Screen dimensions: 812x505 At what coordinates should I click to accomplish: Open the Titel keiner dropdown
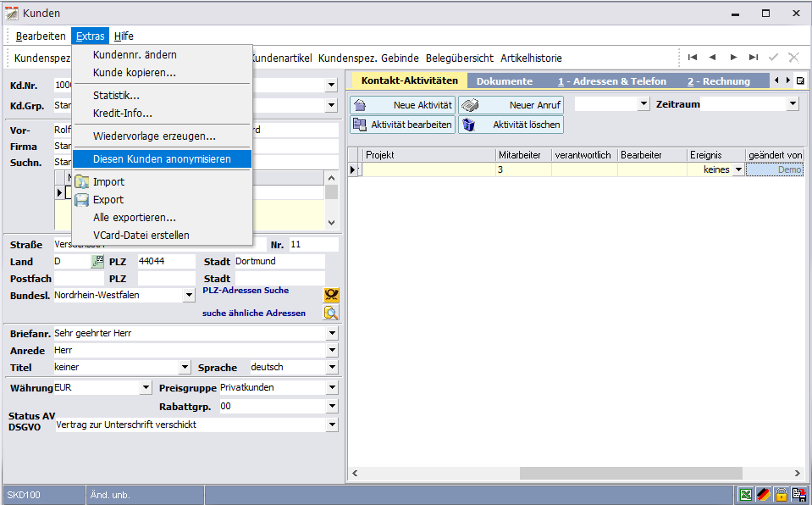(185, 367)
